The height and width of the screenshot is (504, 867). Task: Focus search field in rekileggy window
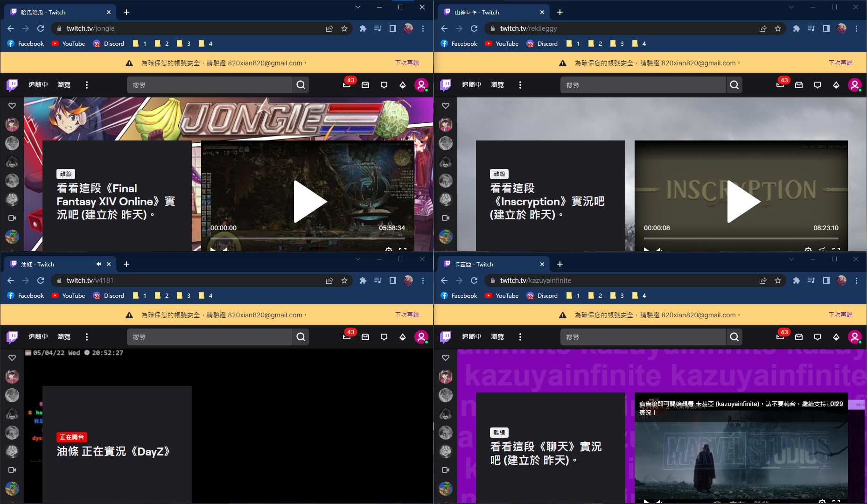[x=643, y=85]
